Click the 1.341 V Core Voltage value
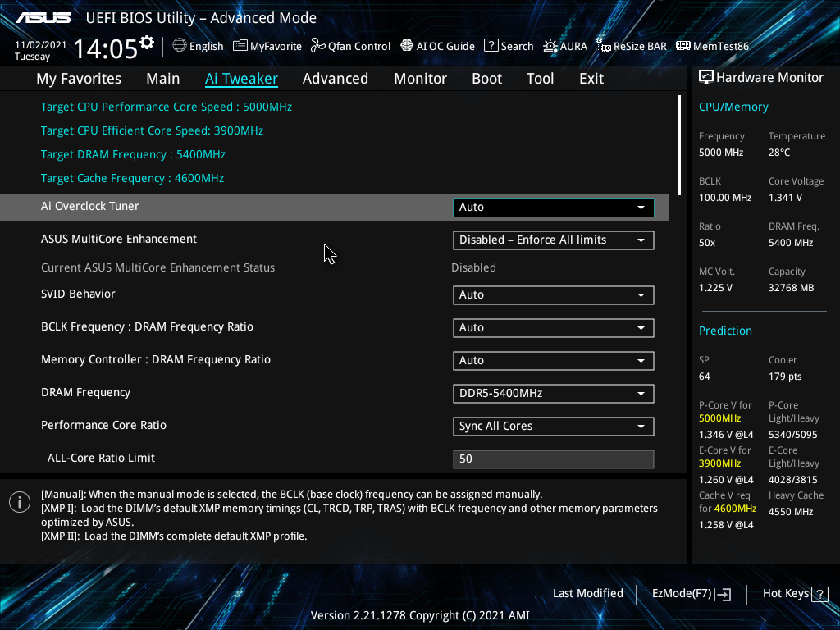This screenshot has height=630, width=840. click(785, 198)
